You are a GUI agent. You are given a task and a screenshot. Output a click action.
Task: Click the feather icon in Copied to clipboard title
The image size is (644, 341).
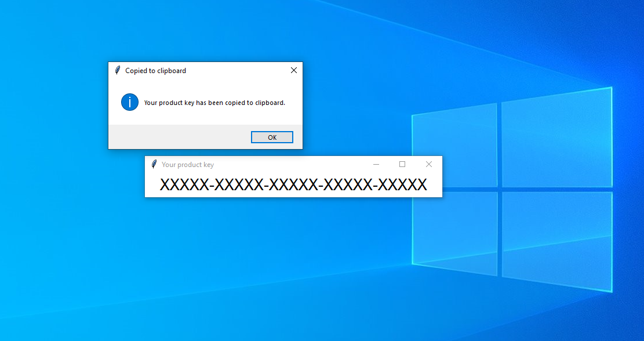click(x=118, y=70)
